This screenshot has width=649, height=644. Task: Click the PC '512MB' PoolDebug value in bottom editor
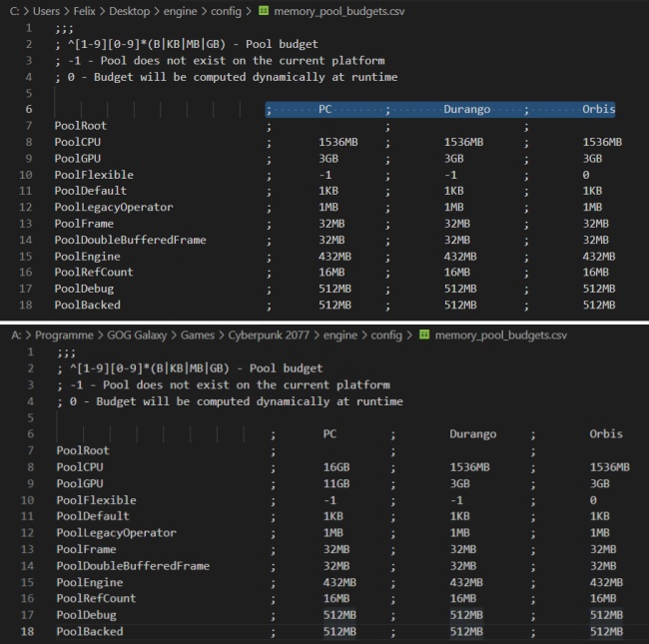tap(339, 615)
